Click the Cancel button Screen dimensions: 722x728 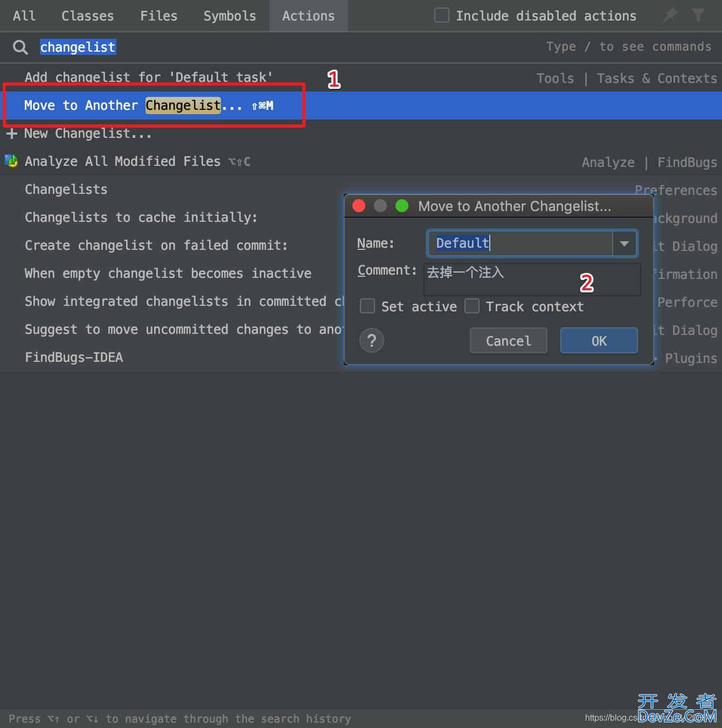[509, 341]
